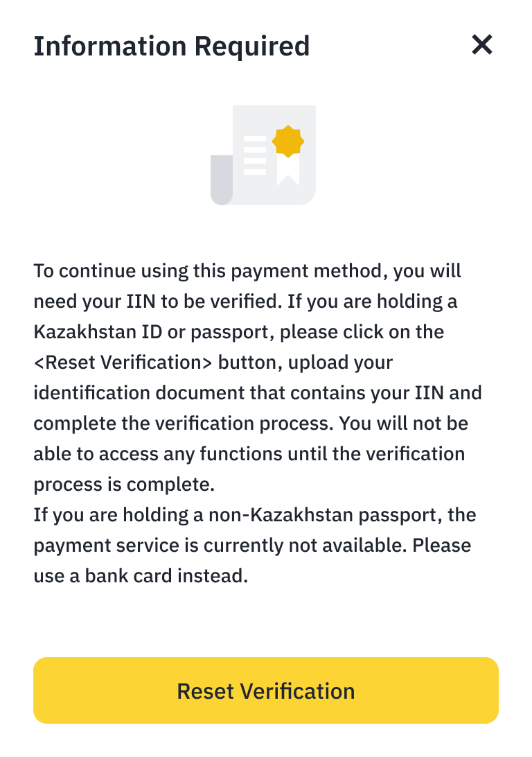This screenshot has height=757, width=532.
Task: Close the Information Required dialog
Action: (481, 45)
